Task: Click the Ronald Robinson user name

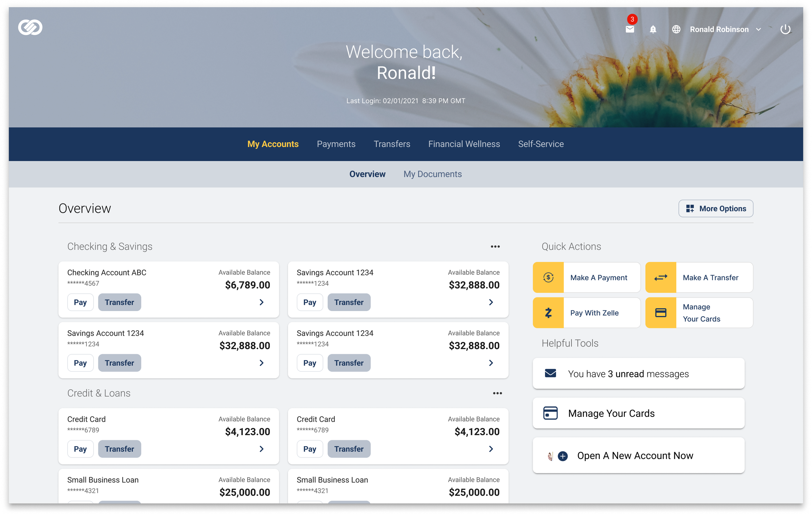Action: pyautogui.click(x=719, y=29)
